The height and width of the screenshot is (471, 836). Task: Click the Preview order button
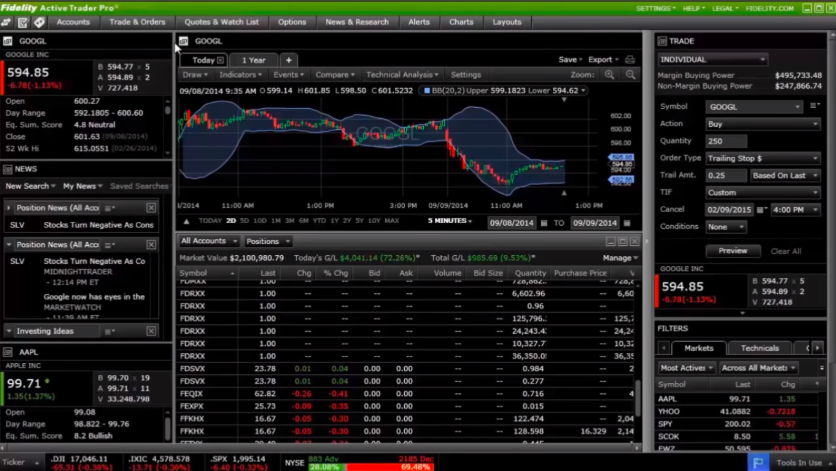coord(733,251)
